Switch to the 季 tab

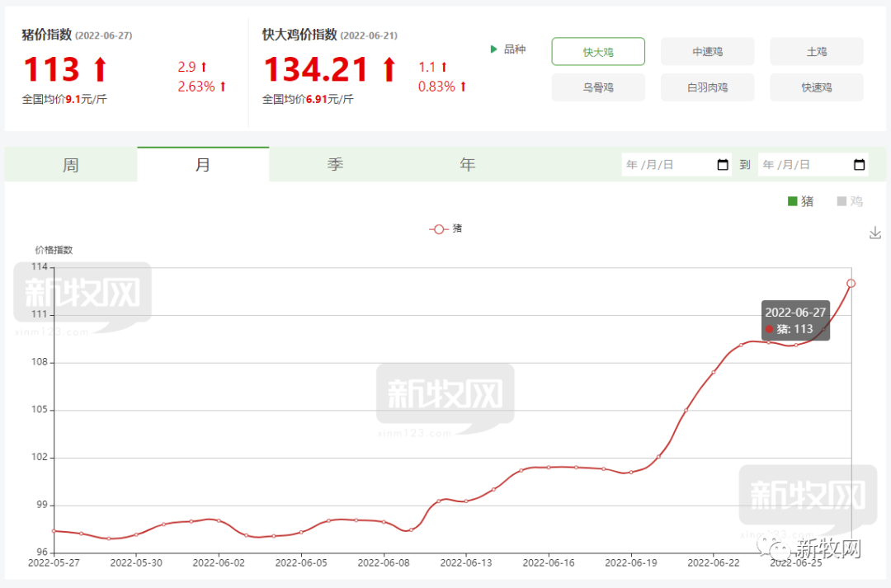coord(335,165)
